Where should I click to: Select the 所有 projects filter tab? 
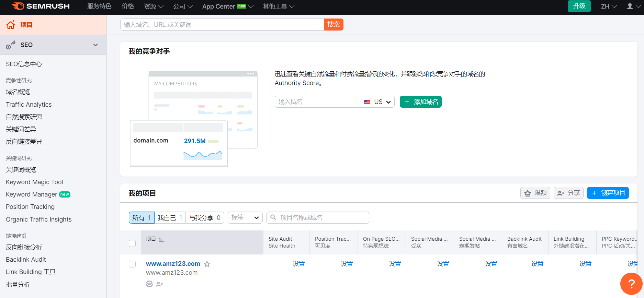(142, 218)
